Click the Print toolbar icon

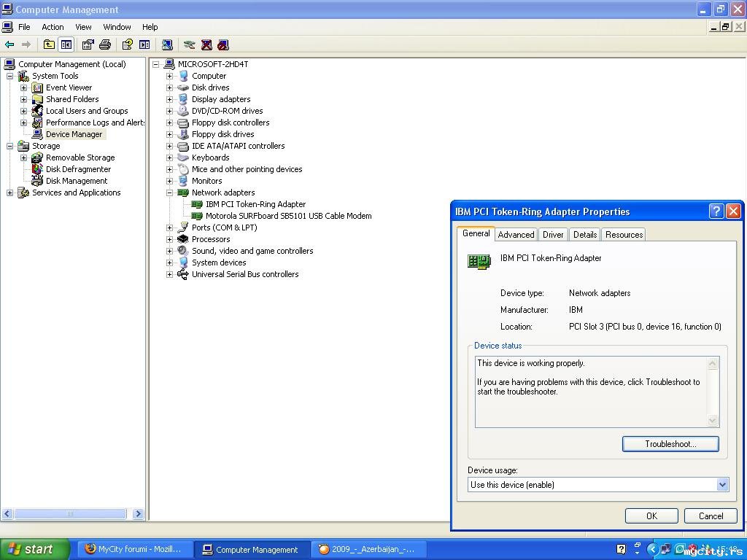(105, 44)
